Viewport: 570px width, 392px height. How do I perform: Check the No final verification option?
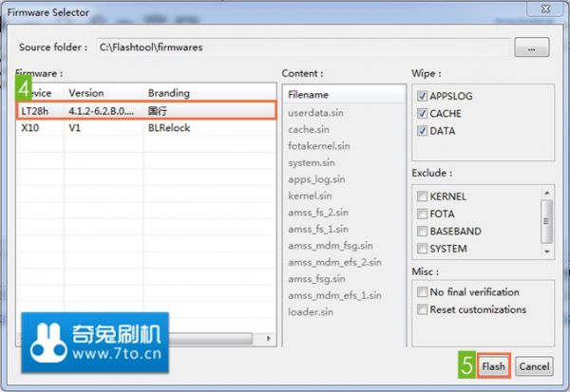click(x=422, y=291)
